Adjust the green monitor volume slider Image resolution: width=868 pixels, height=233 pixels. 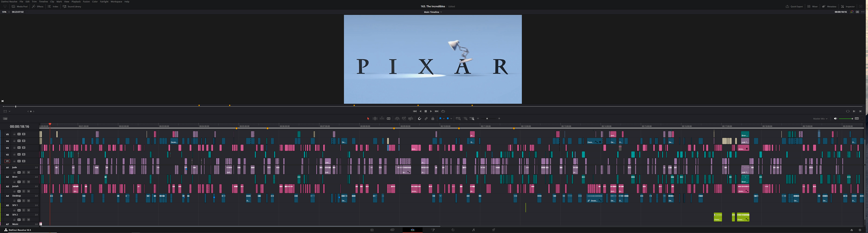click(846, 119)
